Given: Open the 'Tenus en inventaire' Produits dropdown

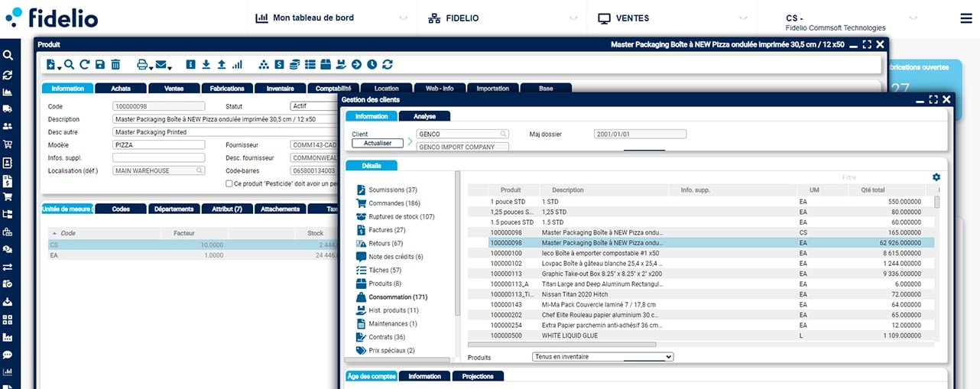Looking at the screenshot, I should coord(602,357).
